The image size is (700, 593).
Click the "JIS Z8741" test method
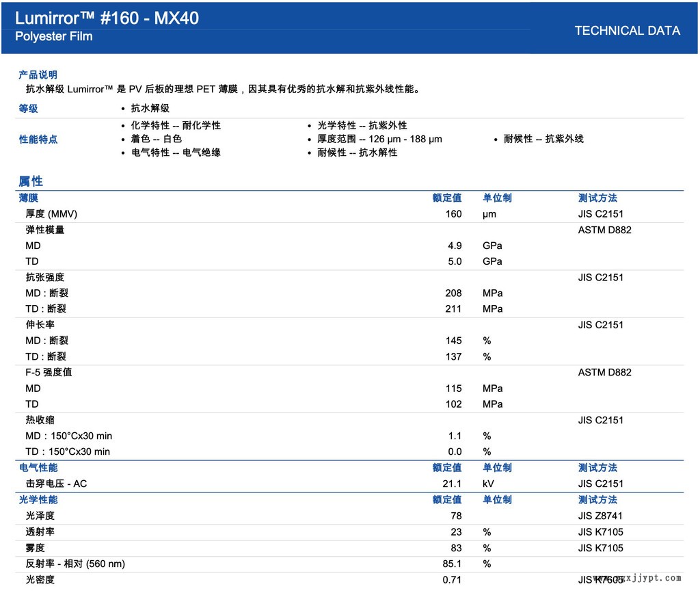pos(600,516)
